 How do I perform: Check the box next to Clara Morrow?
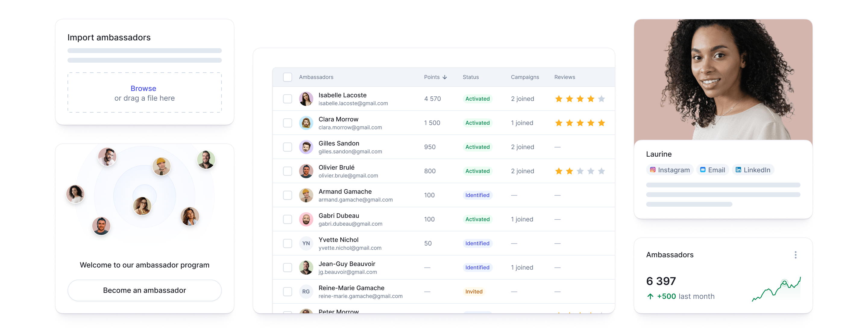pos(288,123)
